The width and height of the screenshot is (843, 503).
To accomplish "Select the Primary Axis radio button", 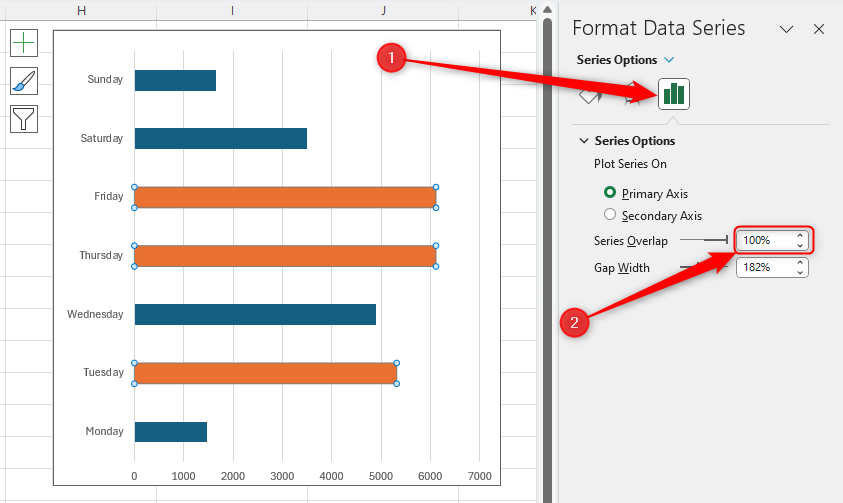I will (610, 192).
